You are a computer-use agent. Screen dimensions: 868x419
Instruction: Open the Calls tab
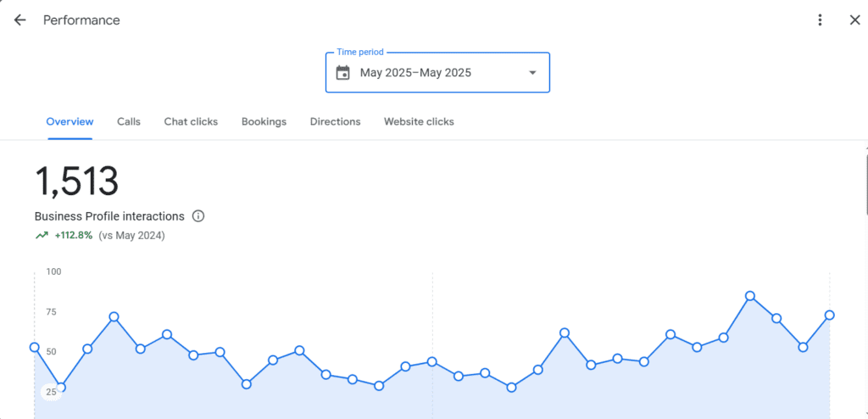tap(129, 122)
